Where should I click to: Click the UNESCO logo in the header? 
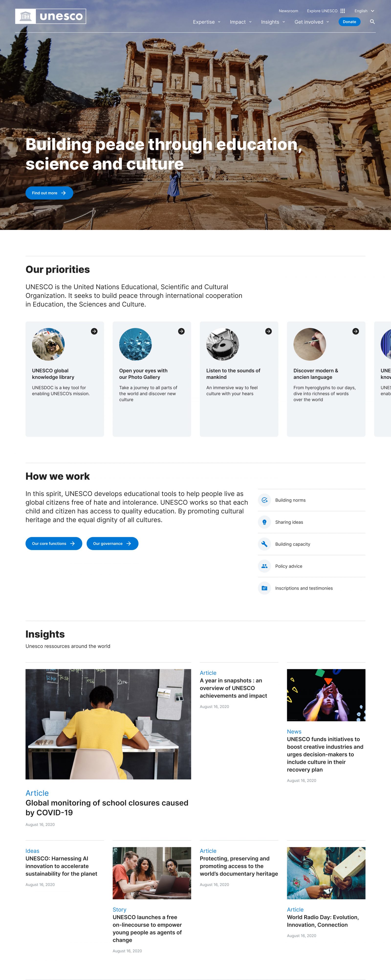(51, 16)
